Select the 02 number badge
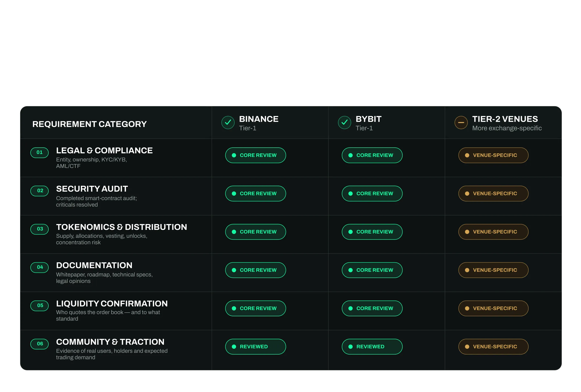Viewport: 581px width, 392px height. (x=39, y=191)
